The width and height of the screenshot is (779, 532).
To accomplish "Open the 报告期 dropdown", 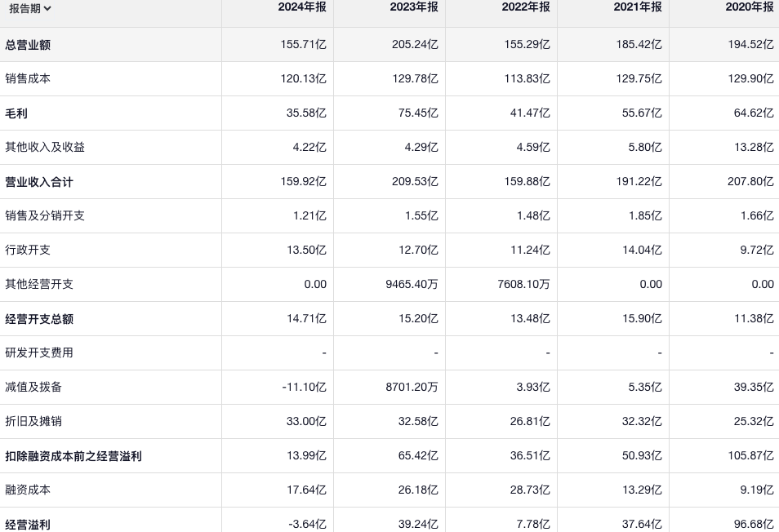I will click(x=30, y=8).
